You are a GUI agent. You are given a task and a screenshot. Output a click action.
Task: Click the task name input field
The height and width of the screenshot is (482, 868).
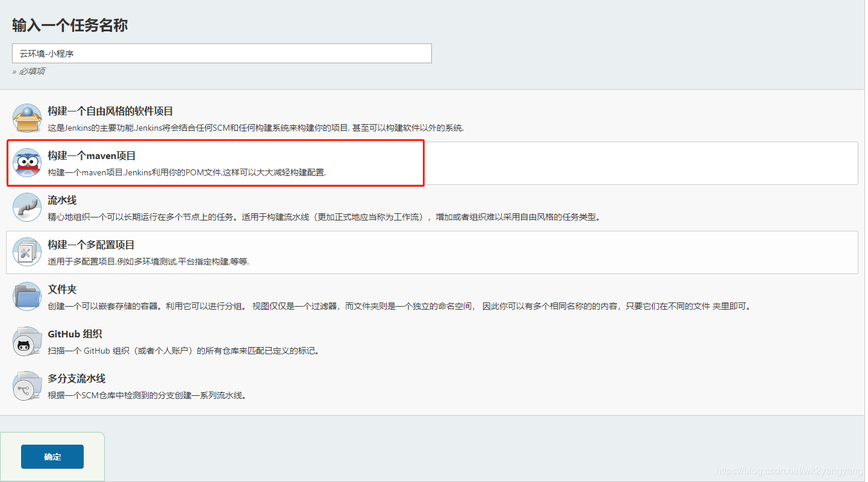tap(222, 53)
